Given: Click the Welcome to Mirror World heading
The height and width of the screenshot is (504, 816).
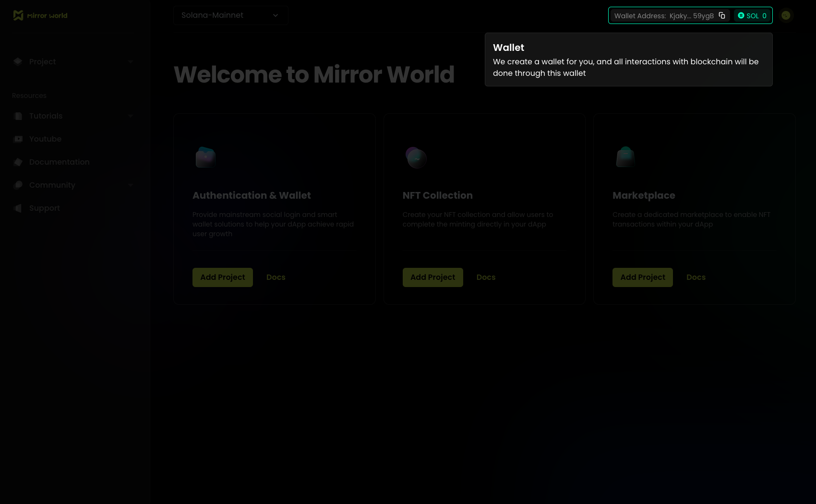Looking at the screenshot, I should click(x=314, y=74).
